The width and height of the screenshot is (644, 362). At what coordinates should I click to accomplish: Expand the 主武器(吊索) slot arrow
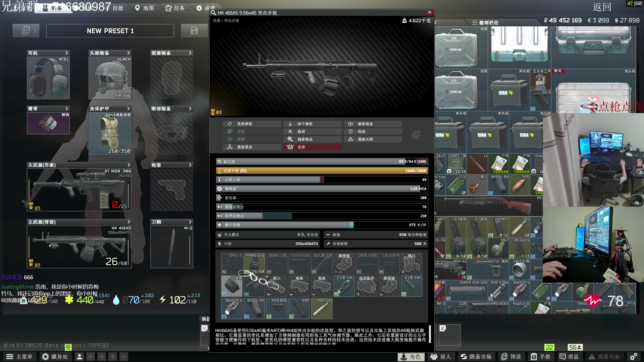tap(129, 165)
